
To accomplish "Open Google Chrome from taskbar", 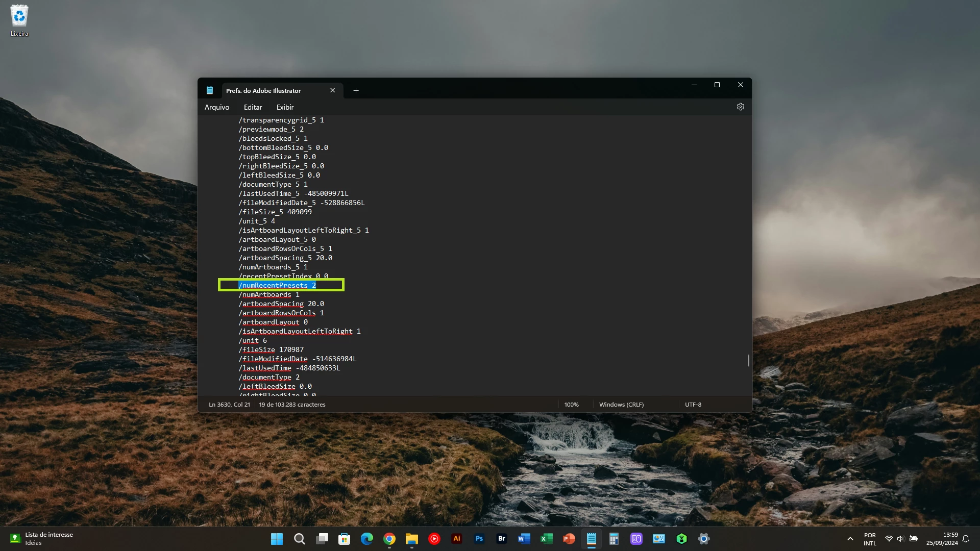I will coord(389,539).
